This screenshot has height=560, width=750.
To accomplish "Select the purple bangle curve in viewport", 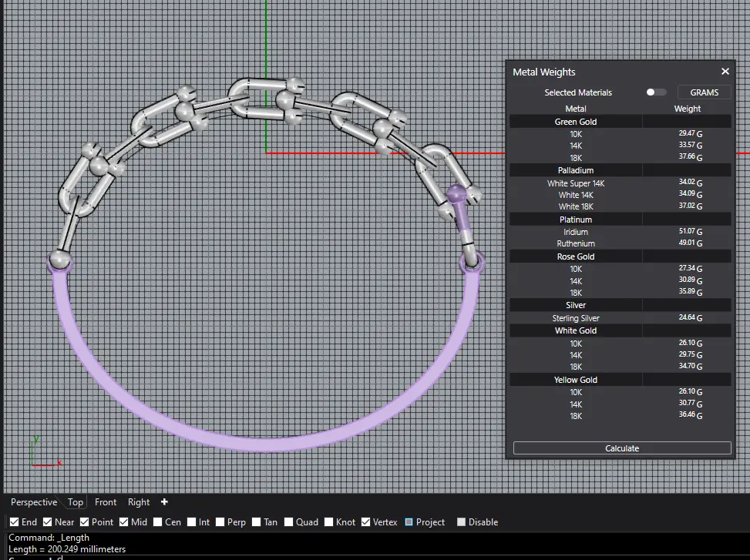I will click(262, 444).
